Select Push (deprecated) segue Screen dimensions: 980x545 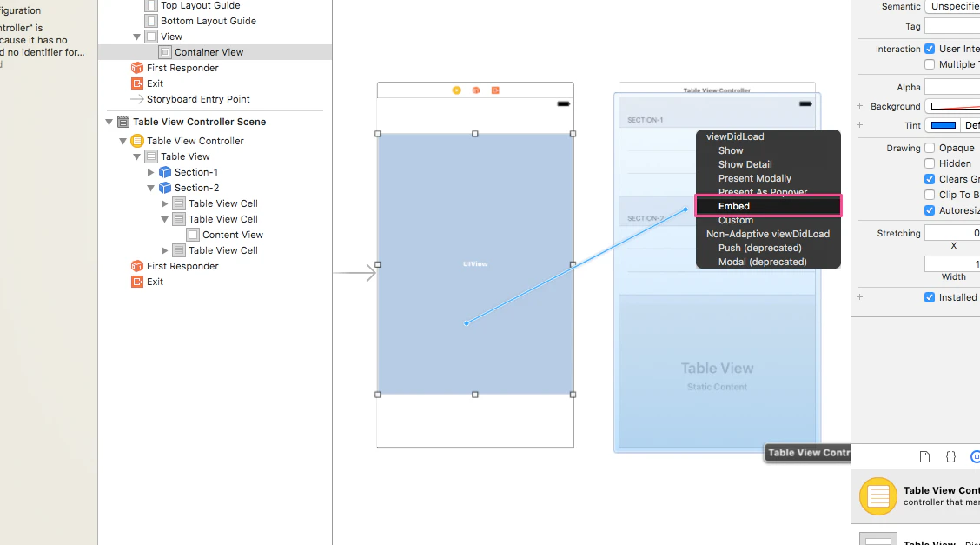coord(759,248)
